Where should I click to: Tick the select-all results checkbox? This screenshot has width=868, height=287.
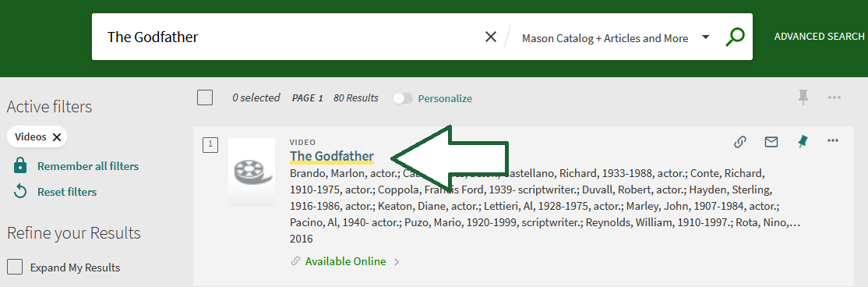coord(205,98)
